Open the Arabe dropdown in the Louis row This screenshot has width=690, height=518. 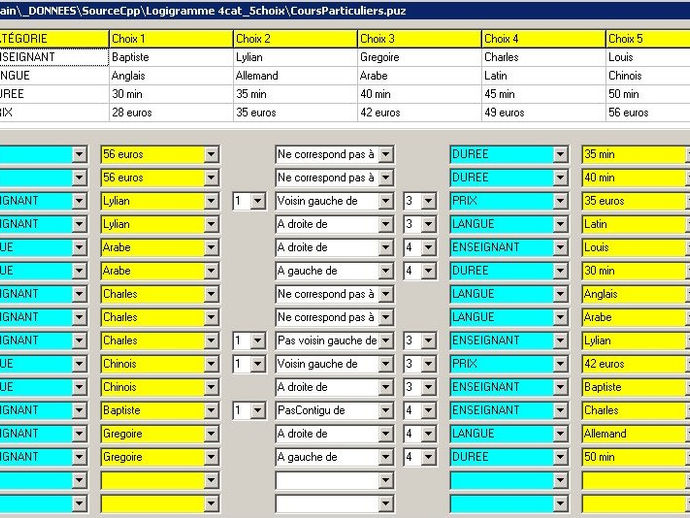[212, 248]
